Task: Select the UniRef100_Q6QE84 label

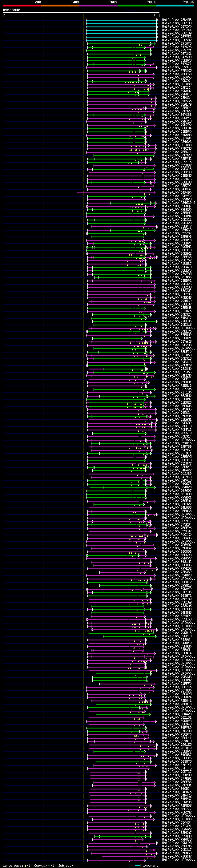Action: point(177,128)
